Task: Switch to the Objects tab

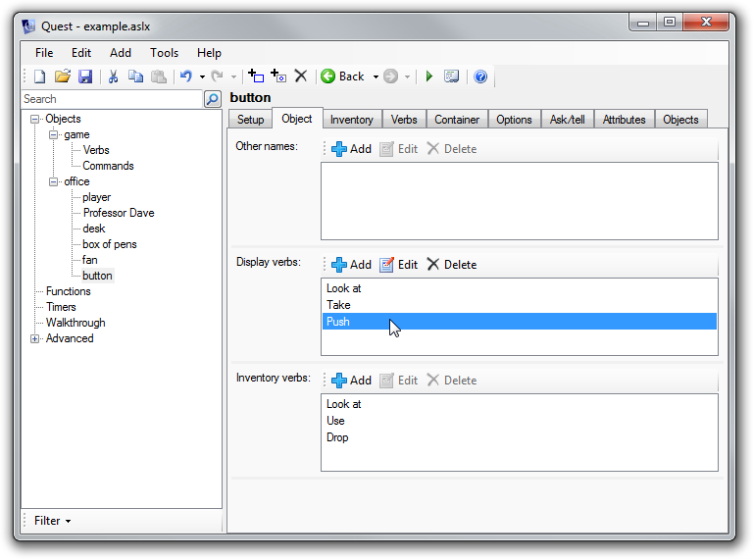Action: coord(680,120)
